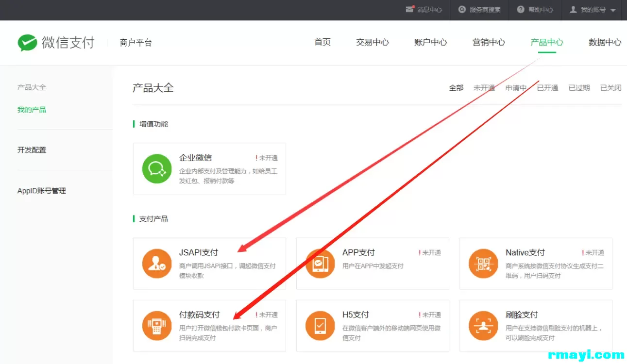
Task: Click the 支付产品 section heading
Action: [153, 218]
